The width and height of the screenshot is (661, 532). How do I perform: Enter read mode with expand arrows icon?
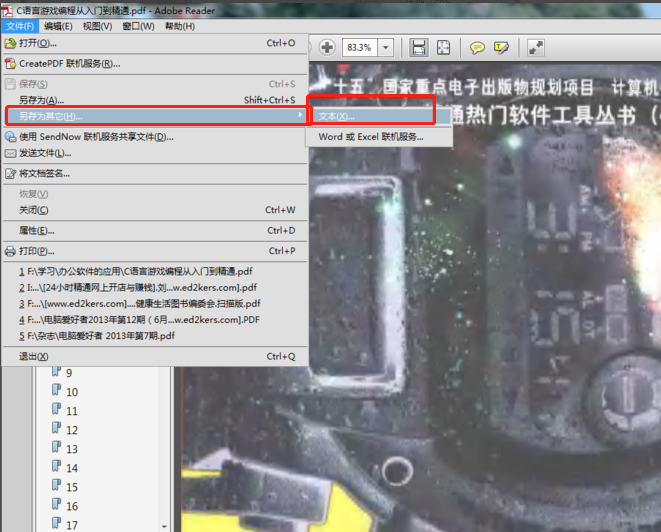tap(536, 47)
